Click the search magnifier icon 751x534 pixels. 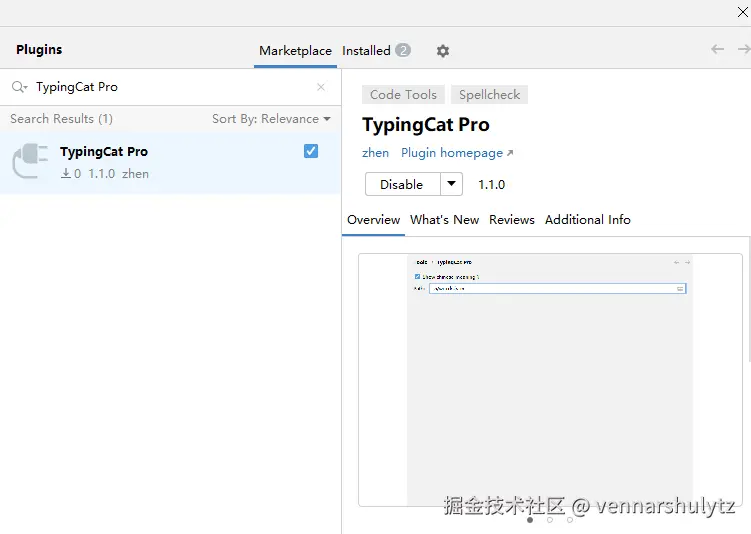pyautogui.click(x=19, y=87)
